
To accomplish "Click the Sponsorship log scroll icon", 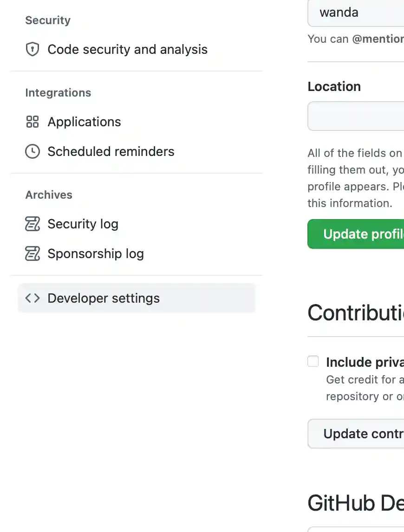I will (x=32, y=253).
